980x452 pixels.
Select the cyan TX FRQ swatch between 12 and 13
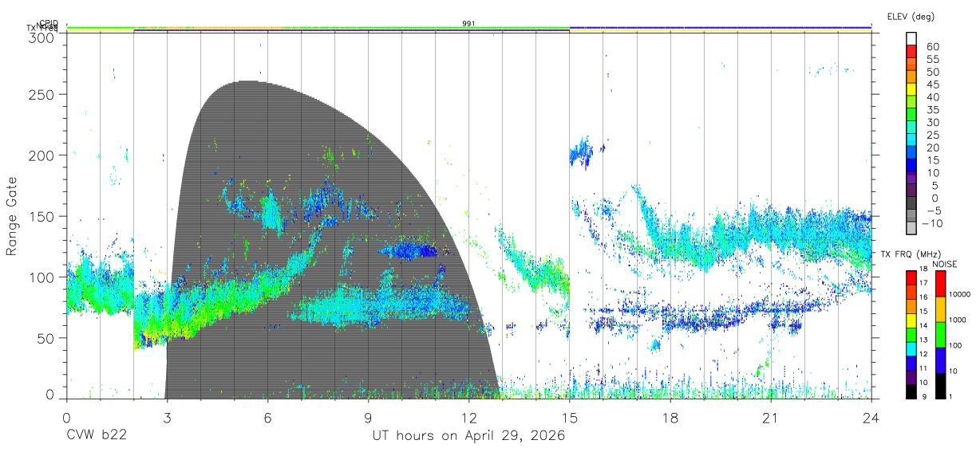[x=911, y=349]
